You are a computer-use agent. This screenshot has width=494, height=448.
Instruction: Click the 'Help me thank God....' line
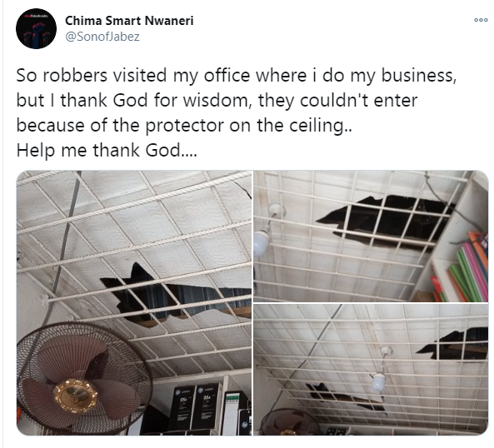[x=107, y=150]
